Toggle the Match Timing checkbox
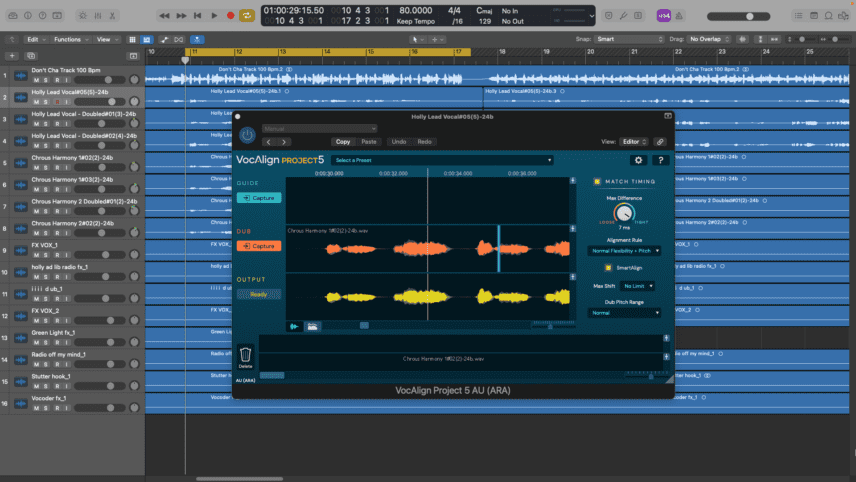This screenshot has height=482, width=856. click(x=597, y=181)
